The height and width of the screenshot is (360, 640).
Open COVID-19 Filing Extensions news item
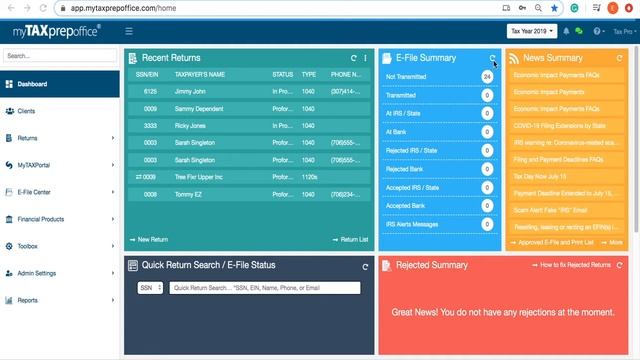tap(566, 126)
